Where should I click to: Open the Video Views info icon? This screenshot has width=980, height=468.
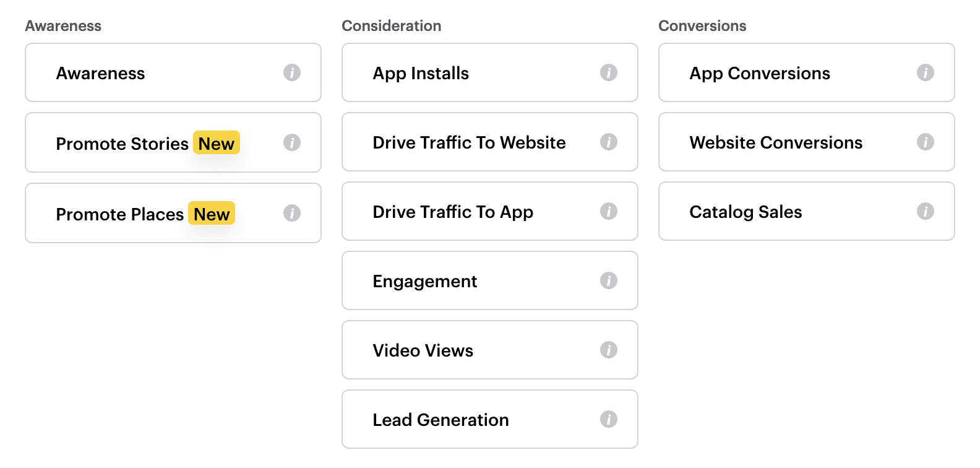609,350
